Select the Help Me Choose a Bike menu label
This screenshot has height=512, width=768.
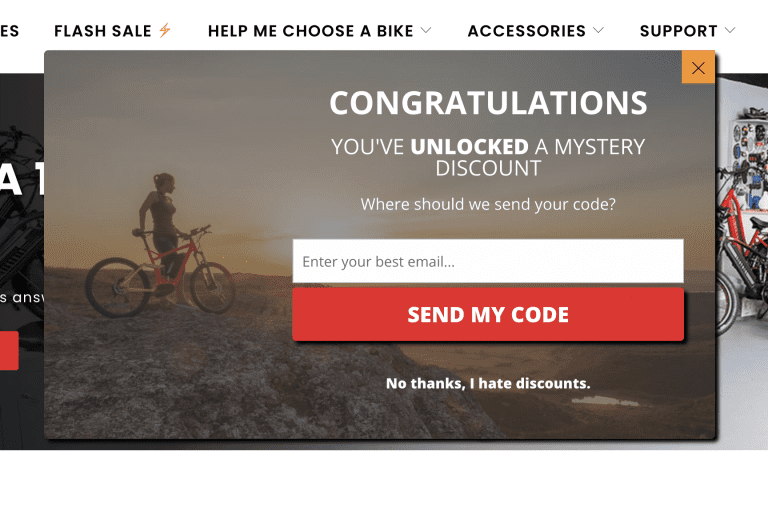(x=310, y=31)
